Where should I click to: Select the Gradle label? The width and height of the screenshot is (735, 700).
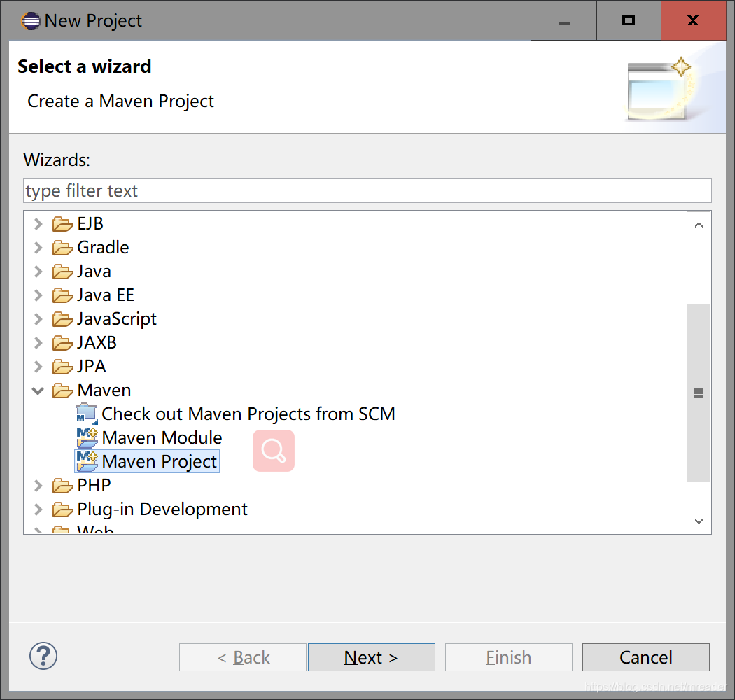[x=103, y=248]
